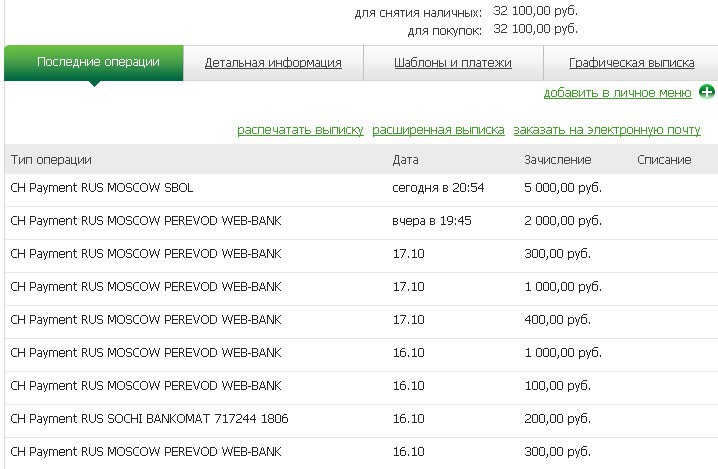
Task: Click заказать на электронную почту link
Action: pos(607,130)
